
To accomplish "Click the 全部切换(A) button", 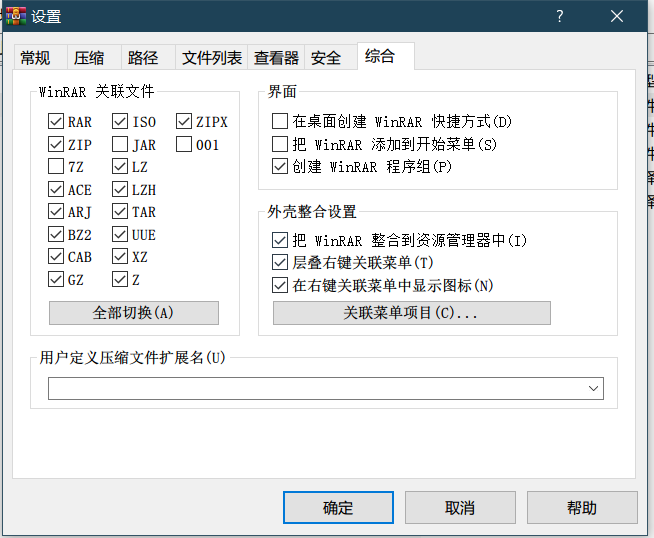I will [x=134, y=313].
